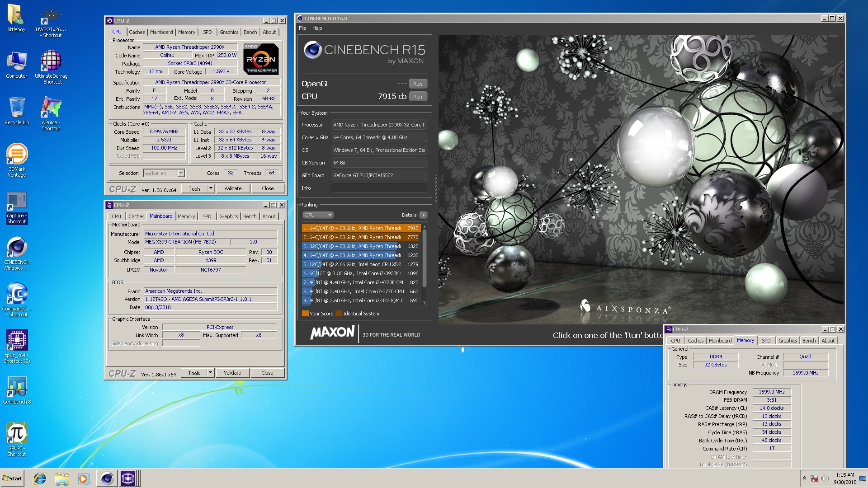
Task: Open Windows Media Player taskbar icon
Action: pos(84,479)
